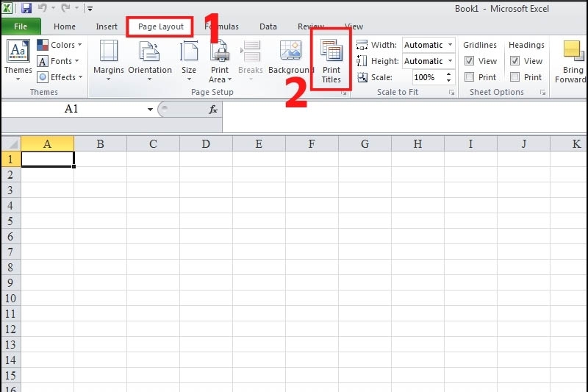This screenshot has height=392, width=588.
Task: Click the Select All corner button
Action: (x=11, y=143)
